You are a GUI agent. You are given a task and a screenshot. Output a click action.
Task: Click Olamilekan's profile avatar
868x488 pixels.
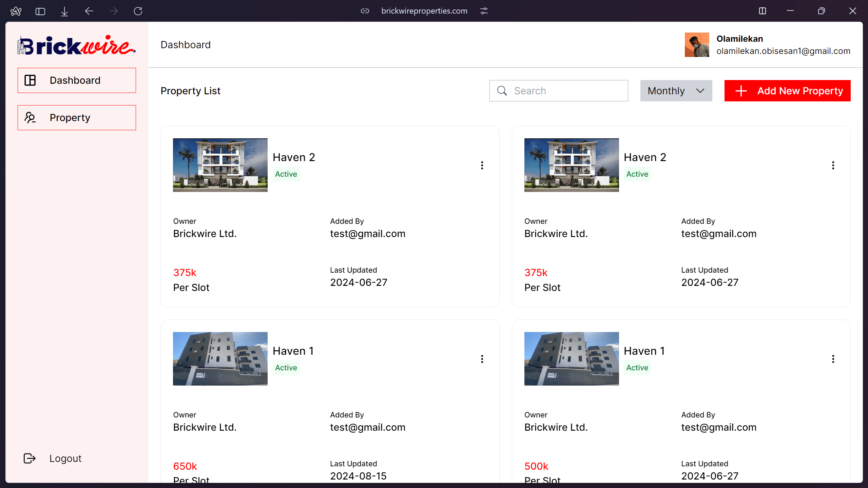click(696, 44)
